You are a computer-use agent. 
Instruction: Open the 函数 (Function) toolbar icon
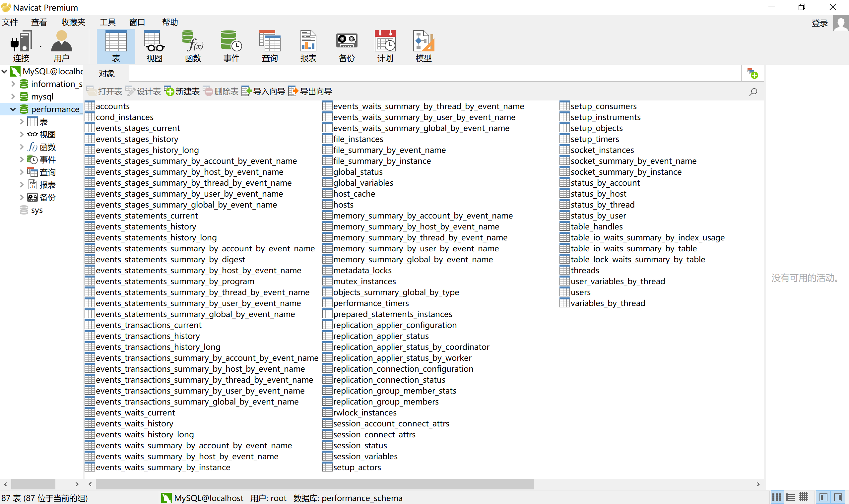point(193,46)
